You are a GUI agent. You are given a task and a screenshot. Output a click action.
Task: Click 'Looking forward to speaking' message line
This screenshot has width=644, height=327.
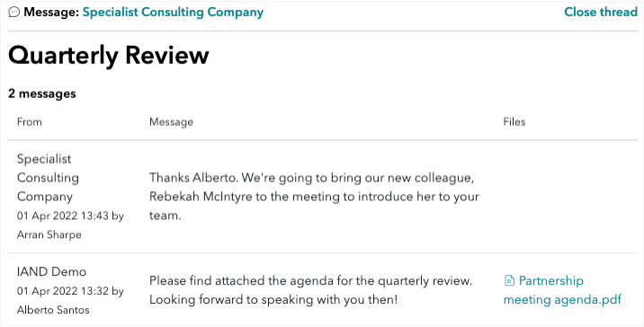(x=273, y=300)
